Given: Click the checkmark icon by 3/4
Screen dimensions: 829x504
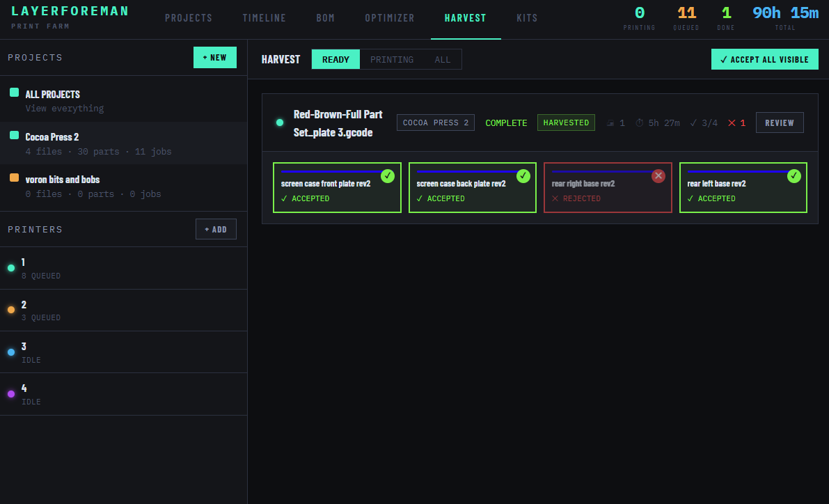Looking at the screenshot, I should [693, 123].
